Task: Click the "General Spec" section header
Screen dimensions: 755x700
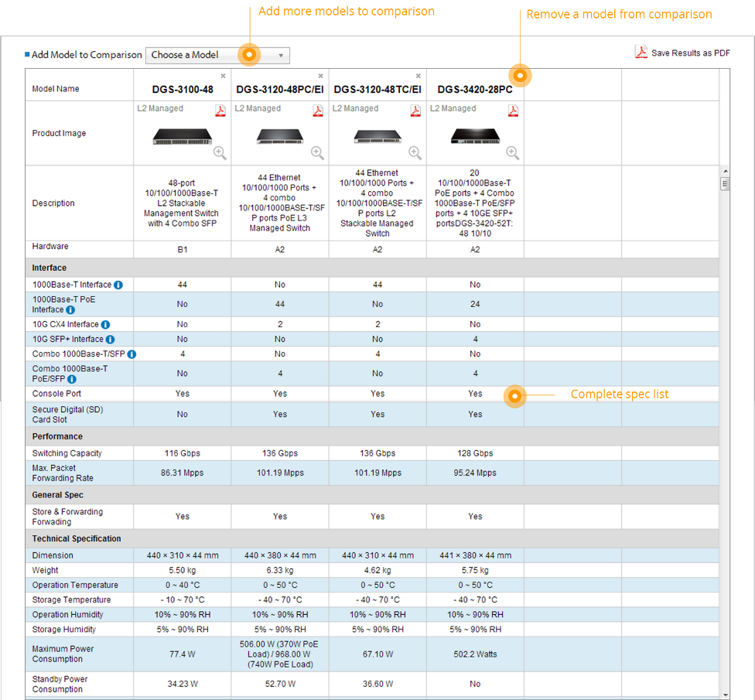Action: [x=58, y=495]
